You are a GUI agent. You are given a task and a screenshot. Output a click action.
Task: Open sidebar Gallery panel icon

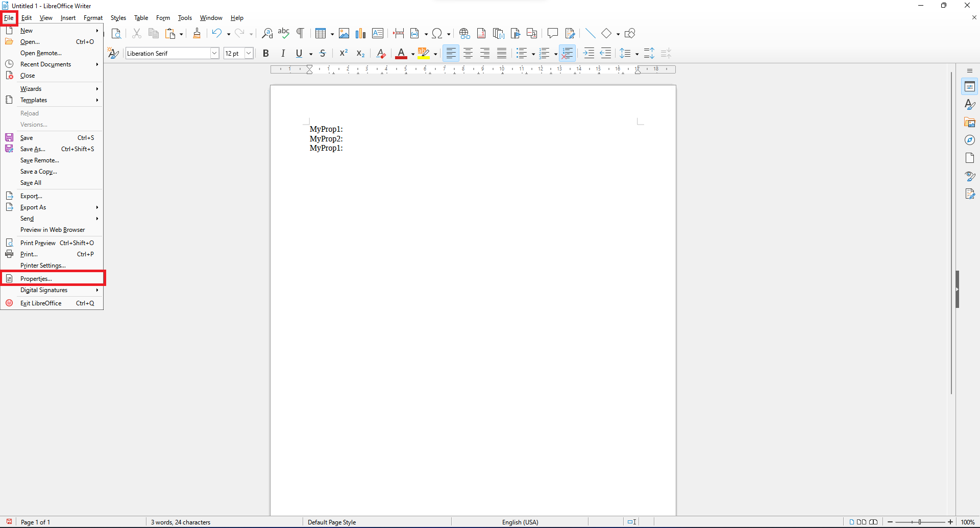point(970,123)
